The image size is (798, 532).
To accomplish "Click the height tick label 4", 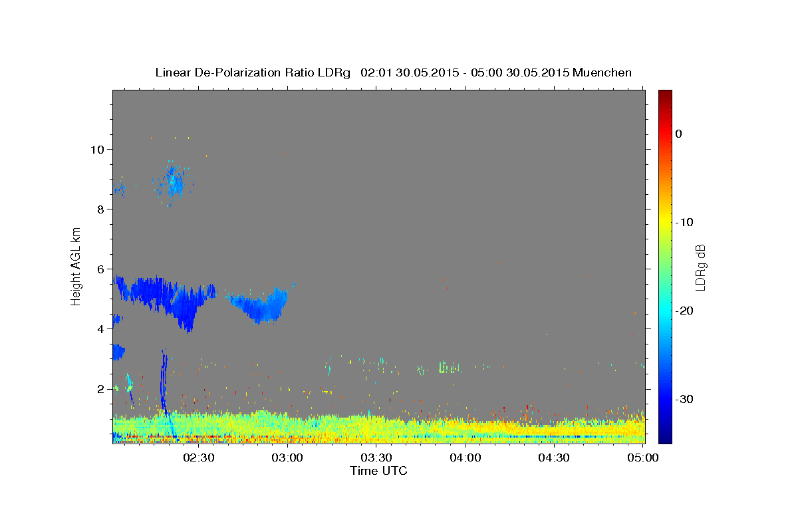I will click(100, 329).
